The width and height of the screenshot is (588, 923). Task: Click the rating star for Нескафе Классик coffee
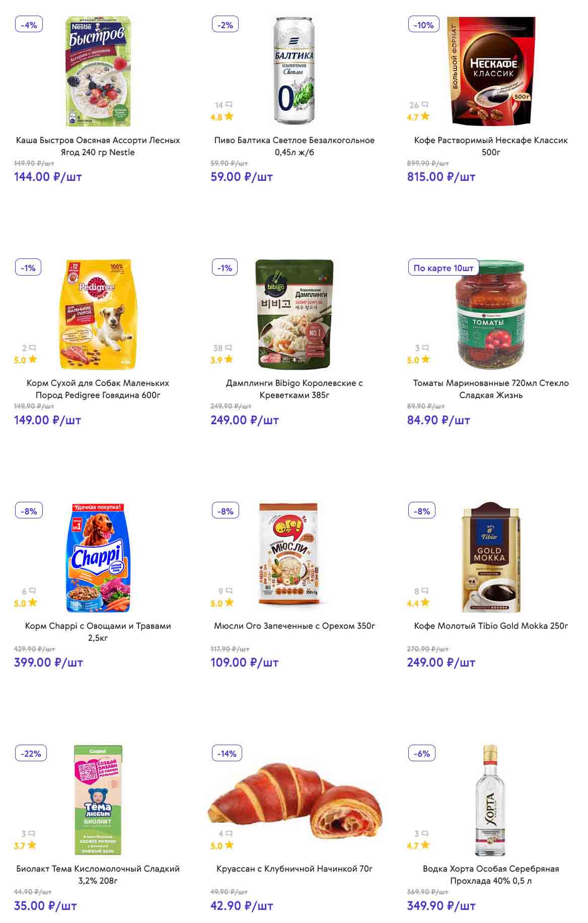pos(425,116)
